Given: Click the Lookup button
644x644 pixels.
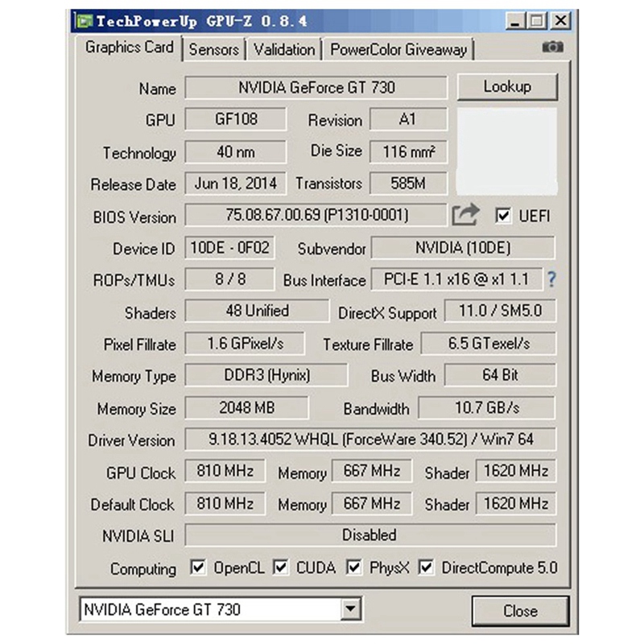Looking at the screenshot, I should tap(507, 88).
